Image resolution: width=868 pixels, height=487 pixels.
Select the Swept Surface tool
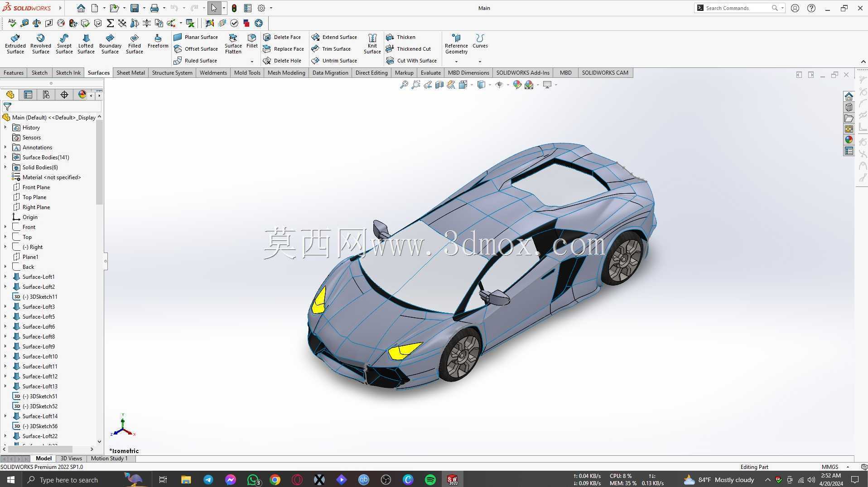[x=64, y=43]
